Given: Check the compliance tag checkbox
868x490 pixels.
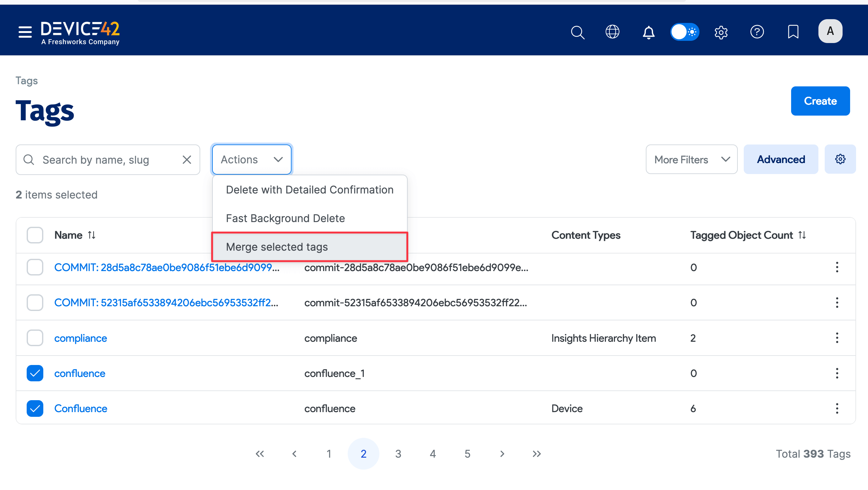Looking at the screenshot, I should pos(35,338).
